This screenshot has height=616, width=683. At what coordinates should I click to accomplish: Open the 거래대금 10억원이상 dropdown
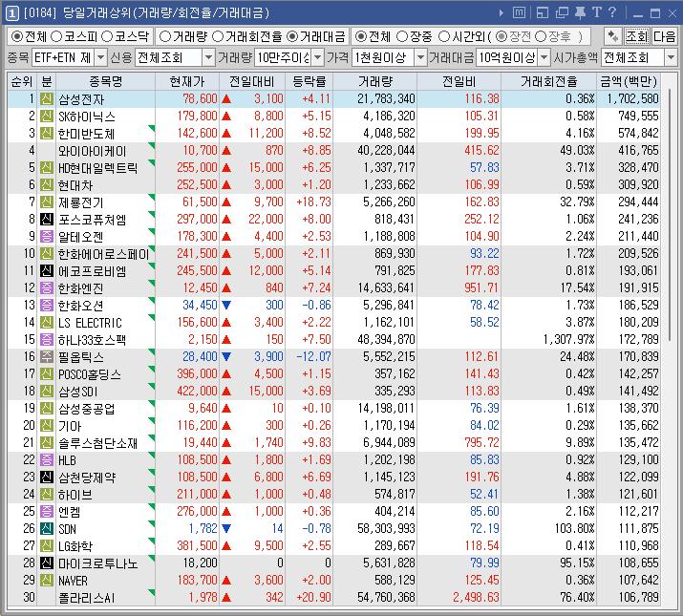click(544, 57)
